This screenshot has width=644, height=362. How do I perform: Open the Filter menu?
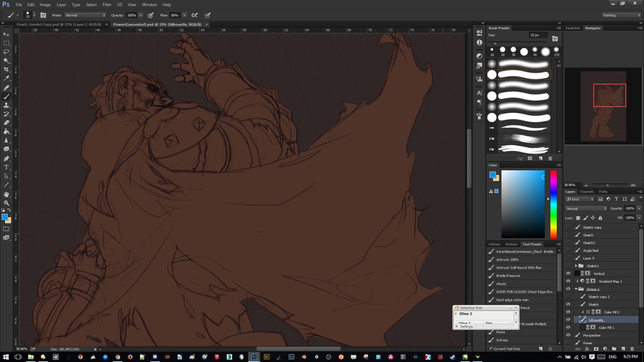107,4
